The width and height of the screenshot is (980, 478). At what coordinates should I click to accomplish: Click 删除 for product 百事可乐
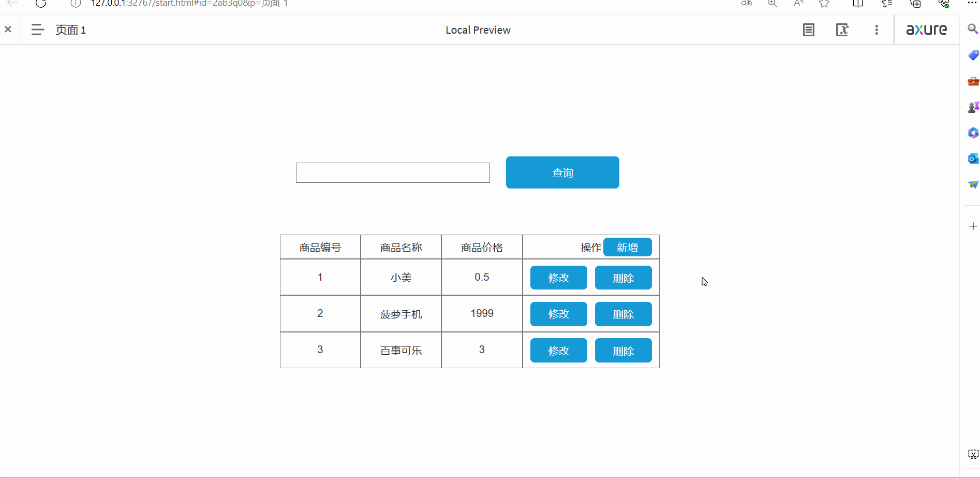[623, 351]
